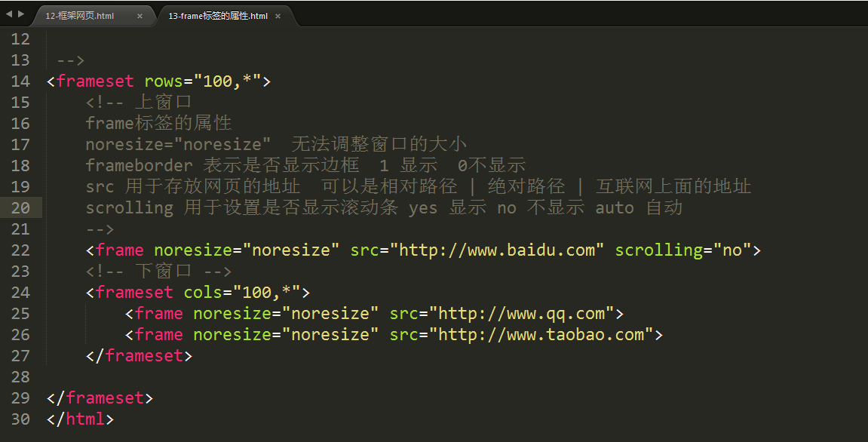Screen dimensions: 868x442
Task: Place cursor in the http://www.qq.com URL
Action: tap(521, 314)
